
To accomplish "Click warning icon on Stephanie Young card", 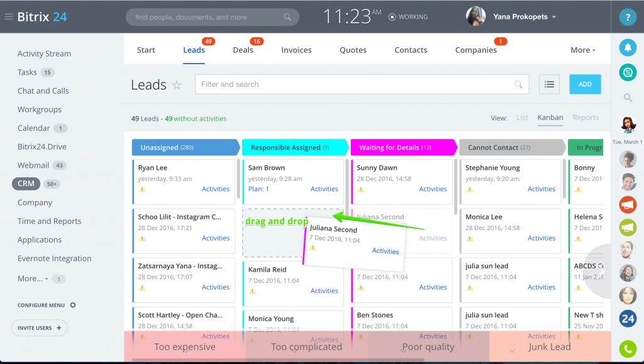I will point(469,189).
